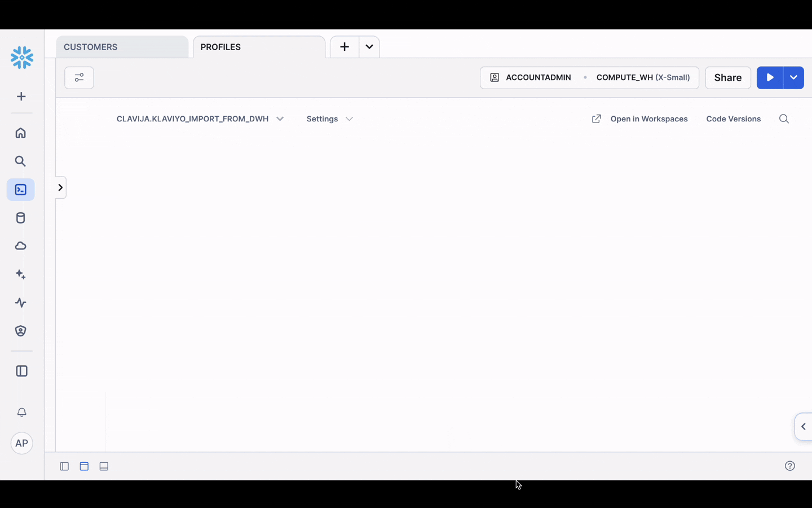Toggle the left panel layout view
The height and width of the screenshot is (508, 812).
coord(64,466)
